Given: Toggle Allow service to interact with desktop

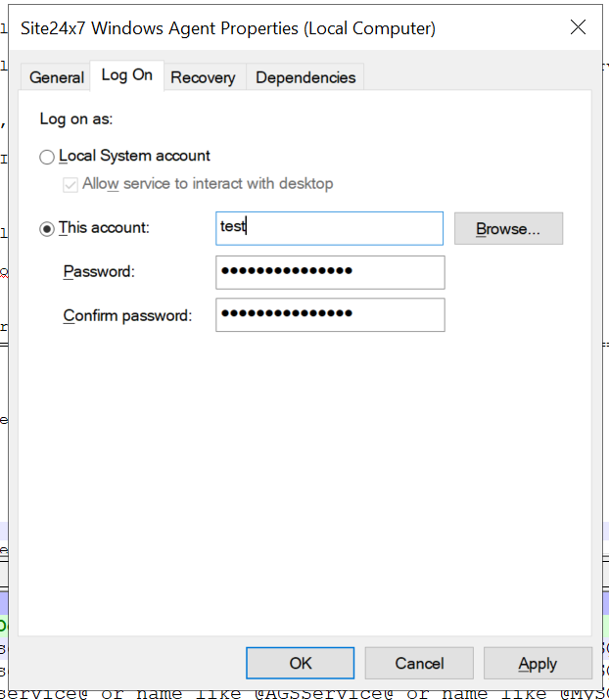Looking at the screenshot, I should pyautogui.click(x=70, y=184).
